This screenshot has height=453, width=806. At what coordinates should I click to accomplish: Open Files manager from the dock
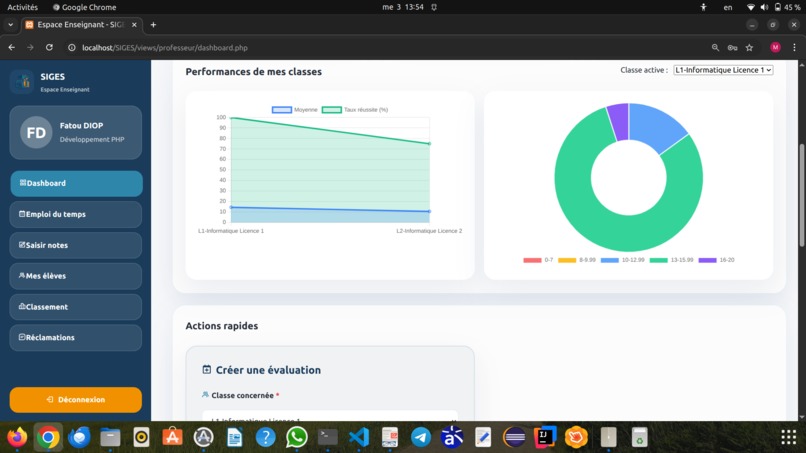[110, 438]
